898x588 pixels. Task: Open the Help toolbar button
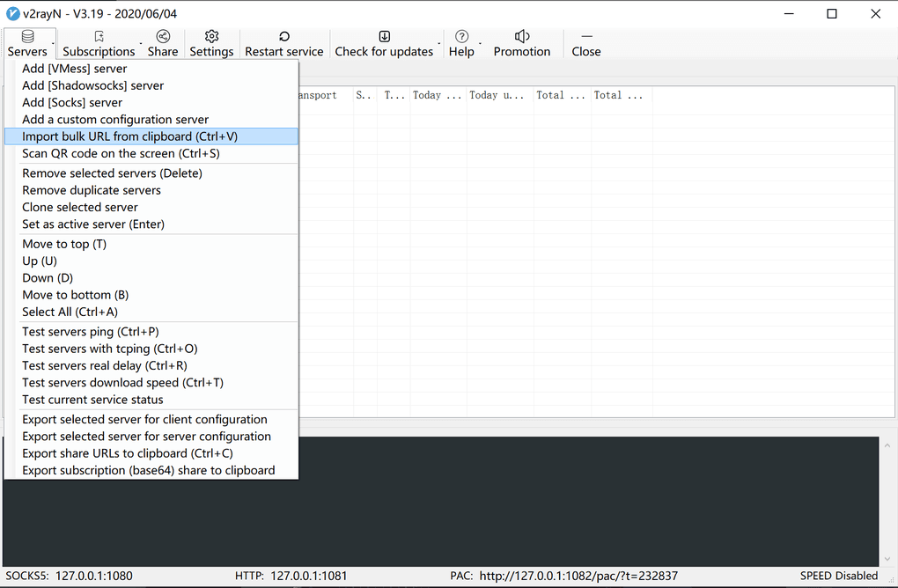[461, 43]
